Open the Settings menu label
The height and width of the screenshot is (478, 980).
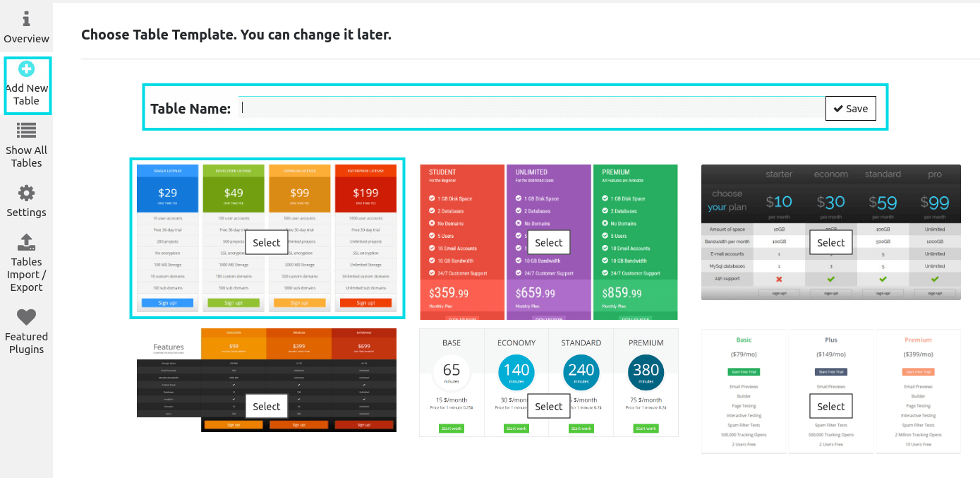pyautogui.click(x=26, y=213)
